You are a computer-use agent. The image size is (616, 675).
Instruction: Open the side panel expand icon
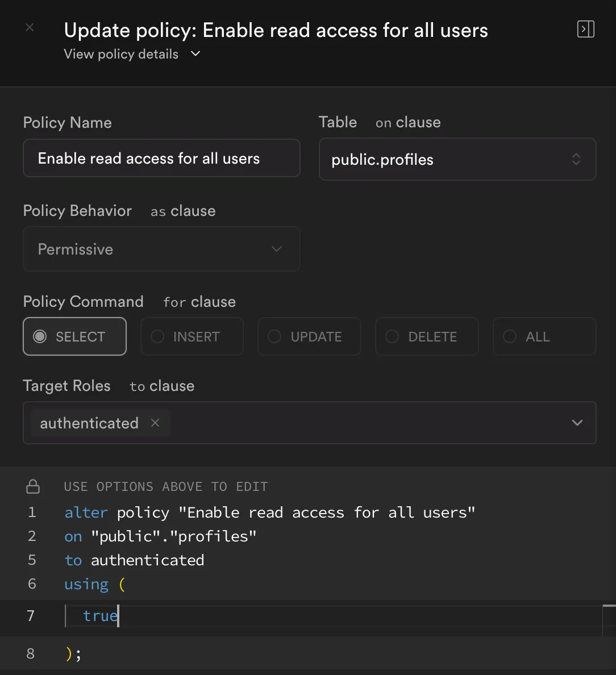click(x=585, y=29)
